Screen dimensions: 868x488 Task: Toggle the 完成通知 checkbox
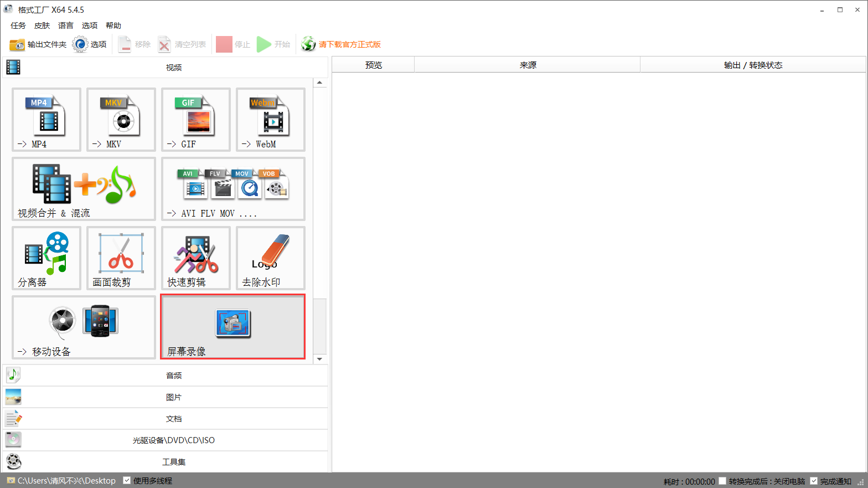[x=814, y=481]
